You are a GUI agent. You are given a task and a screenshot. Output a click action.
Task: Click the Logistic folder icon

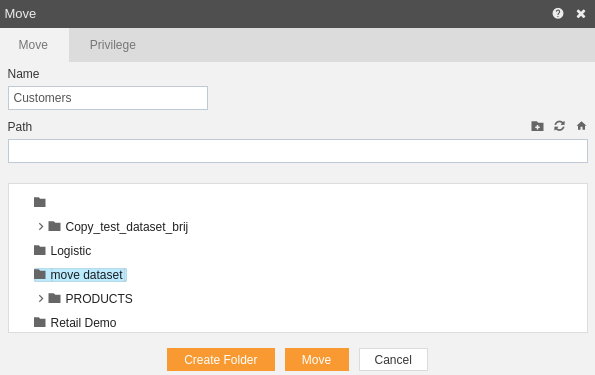tap(39, 251)
